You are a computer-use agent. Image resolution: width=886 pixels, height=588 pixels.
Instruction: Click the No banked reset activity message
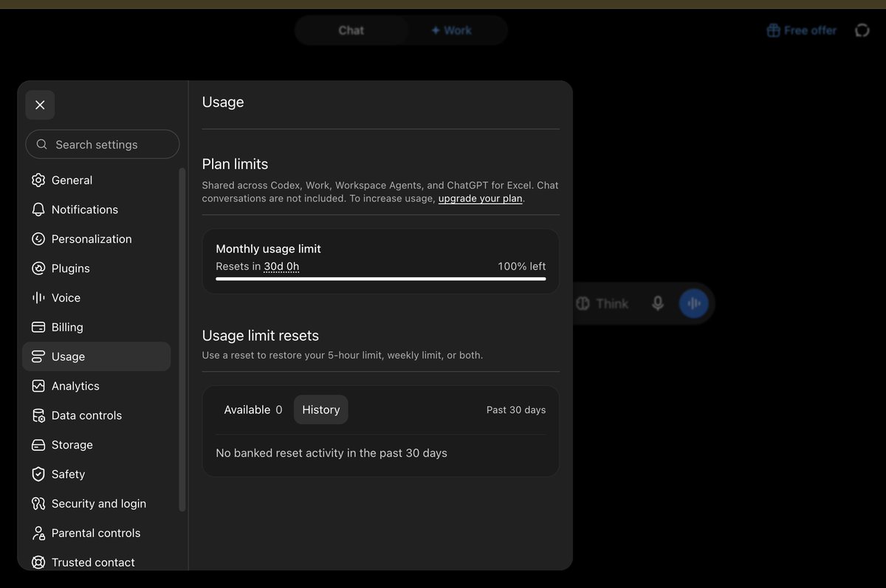pyautogui.click(x=332, y=453)
